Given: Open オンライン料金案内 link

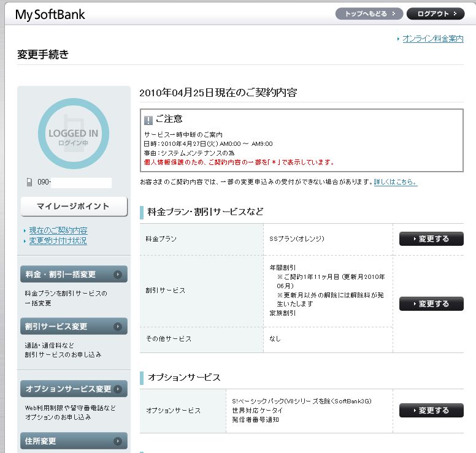Looking at the screenshot, I should coord(433,39).
